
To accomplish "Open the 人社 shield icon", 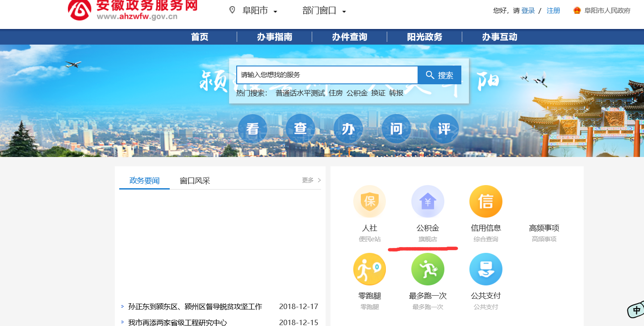I will 369,202.
